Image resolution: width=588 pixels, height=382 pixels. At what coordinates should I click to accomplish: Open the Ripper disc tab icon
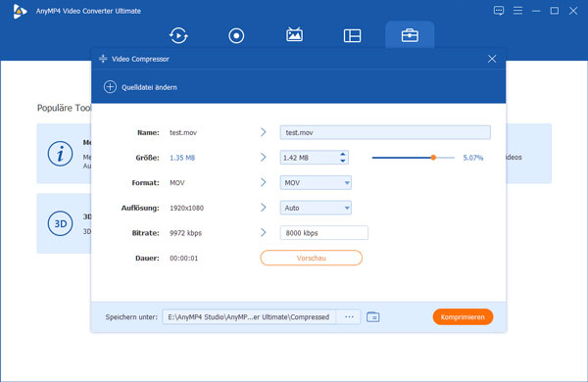coord(236,35)
